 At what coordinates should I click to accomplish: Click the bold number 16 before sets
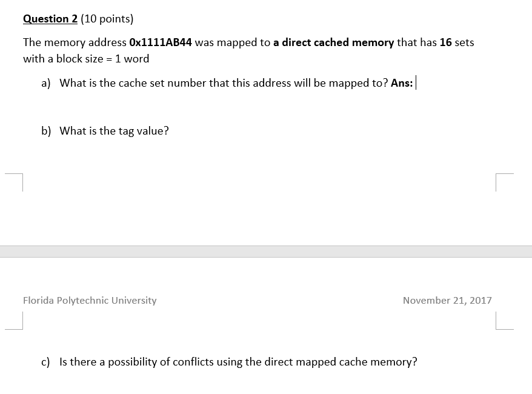(445, 42)
